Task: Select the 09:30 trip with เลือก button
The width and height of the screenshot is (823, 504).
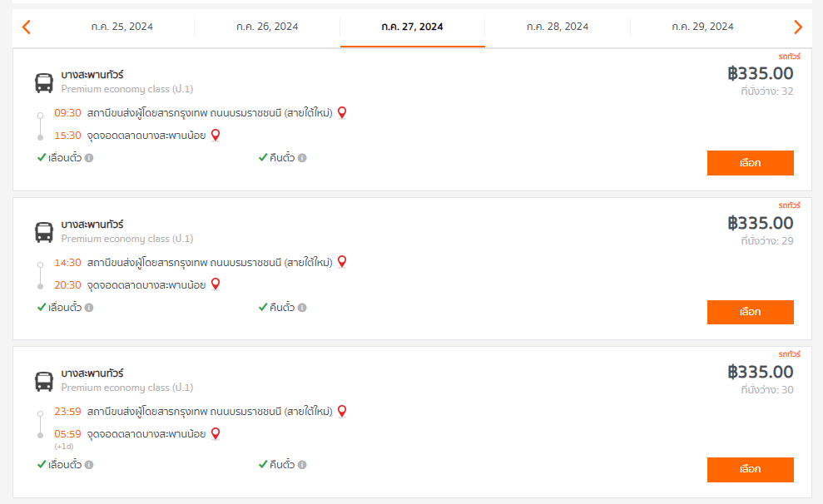Action: coord(750,163)
